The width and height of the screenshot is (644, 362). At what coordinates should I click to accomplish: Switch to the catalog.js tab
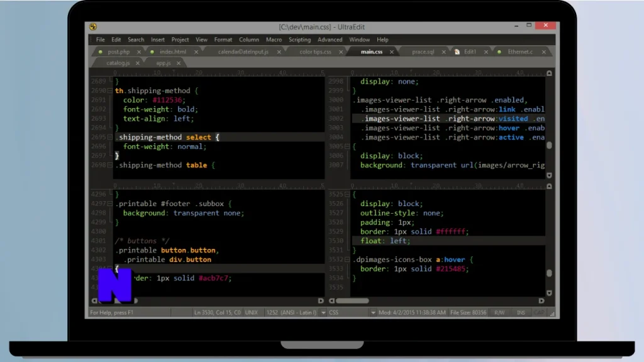coord(118,63)
